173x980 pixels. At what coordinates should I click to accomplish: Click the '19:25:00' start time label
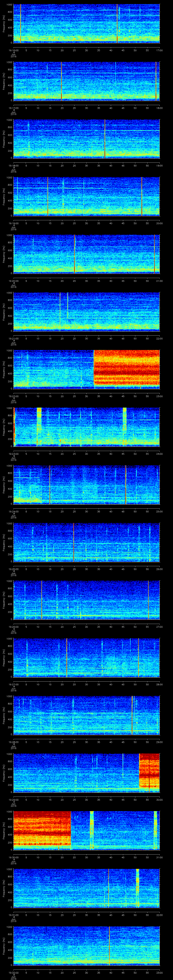pyautogui.click(x=14, y=569)
